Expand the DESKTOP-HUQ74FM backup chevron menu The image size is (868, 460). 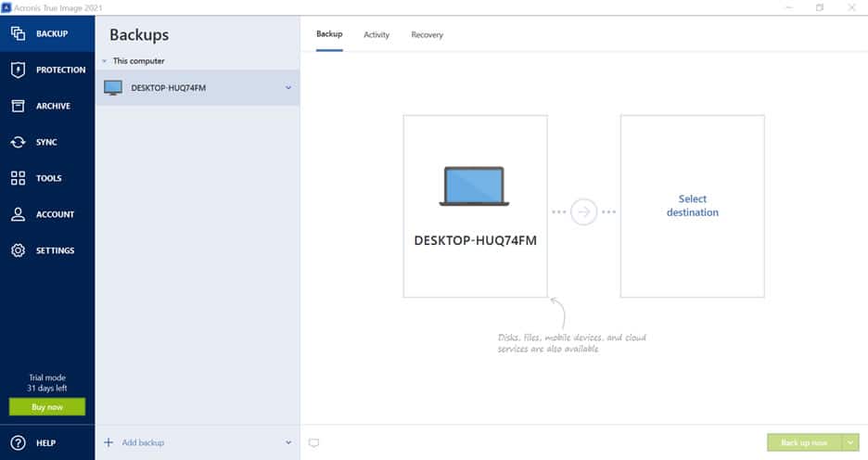click(x=287, y=87)
